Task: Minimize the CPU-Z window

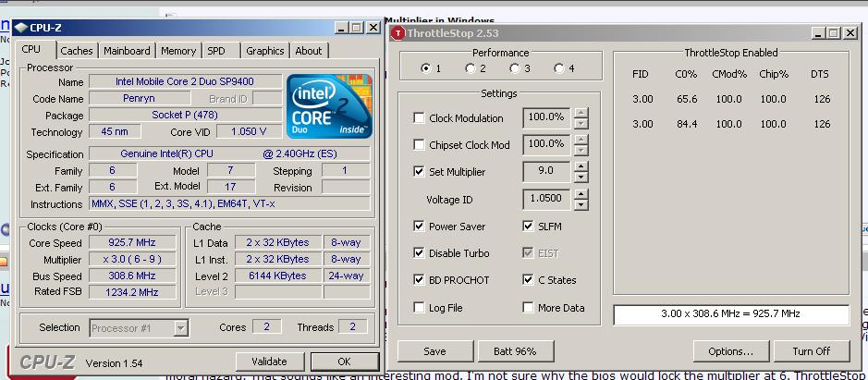Action: tap(342, 28)
